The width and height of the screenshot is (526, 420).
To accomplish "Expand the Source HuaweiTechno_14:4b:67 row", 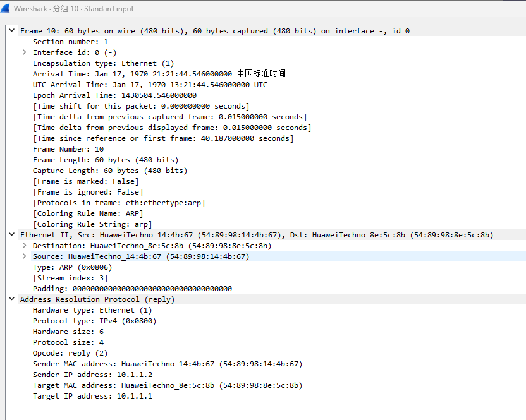I will [x=24, y=256].
